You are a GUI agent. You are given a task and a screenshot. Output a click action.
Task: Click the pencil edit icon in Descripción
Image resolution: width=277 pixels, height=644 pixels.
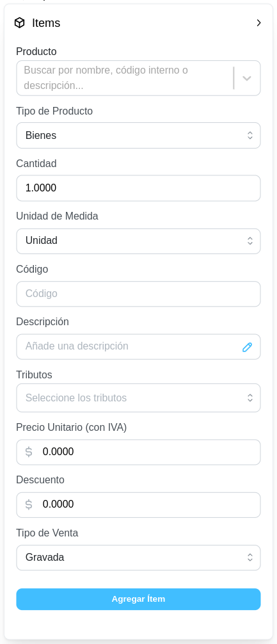[x=247, y=347]
